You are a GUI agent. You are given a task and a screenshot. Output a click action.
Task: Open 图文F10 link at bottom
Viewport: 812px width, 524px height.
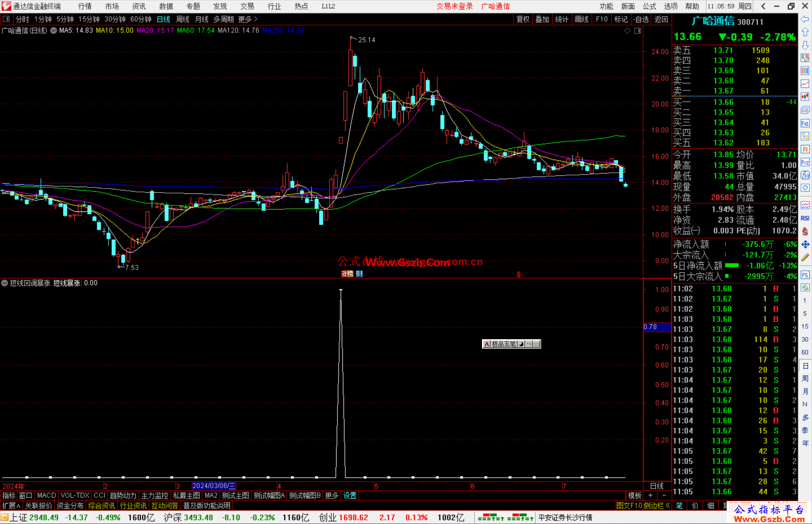pyautogui.click(x=629, y=506)
